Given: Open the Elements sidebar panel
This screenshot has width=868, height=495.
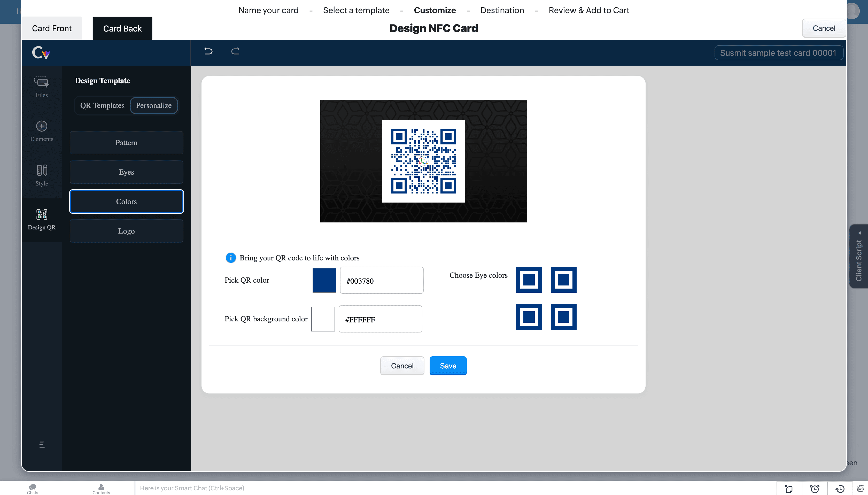Looking at the screenshot, I should (x=42, y=131).
